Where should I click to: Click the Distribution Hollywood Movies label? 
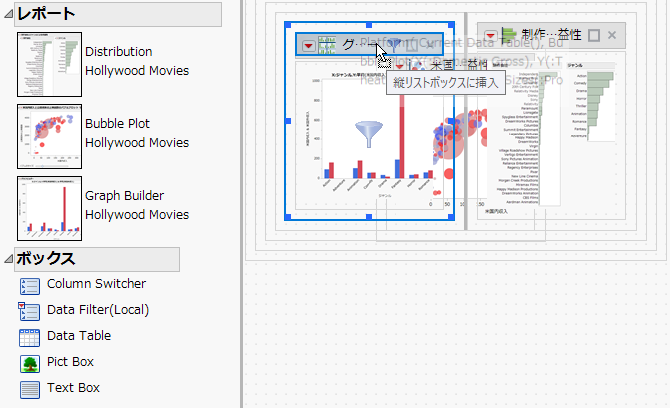pyautogui.click(x=137, y=61)
